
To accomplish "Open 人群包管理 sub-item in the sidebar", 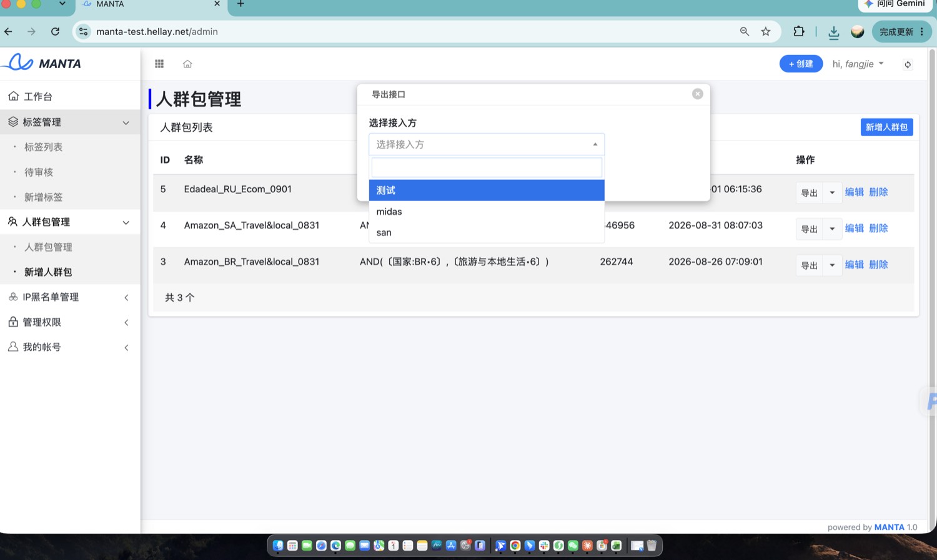I will coord(48,247).
